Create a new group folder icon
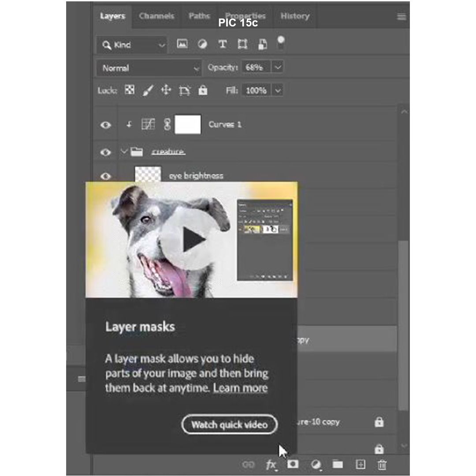 tap(338, 464)
